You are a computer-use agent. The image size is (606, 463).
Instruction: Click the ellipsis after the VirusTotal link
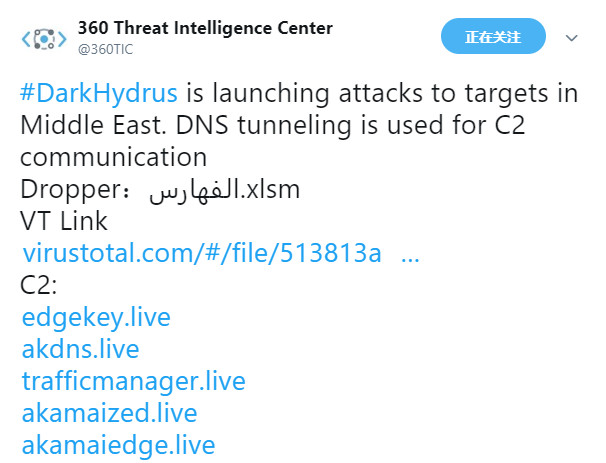coord(410,259)
